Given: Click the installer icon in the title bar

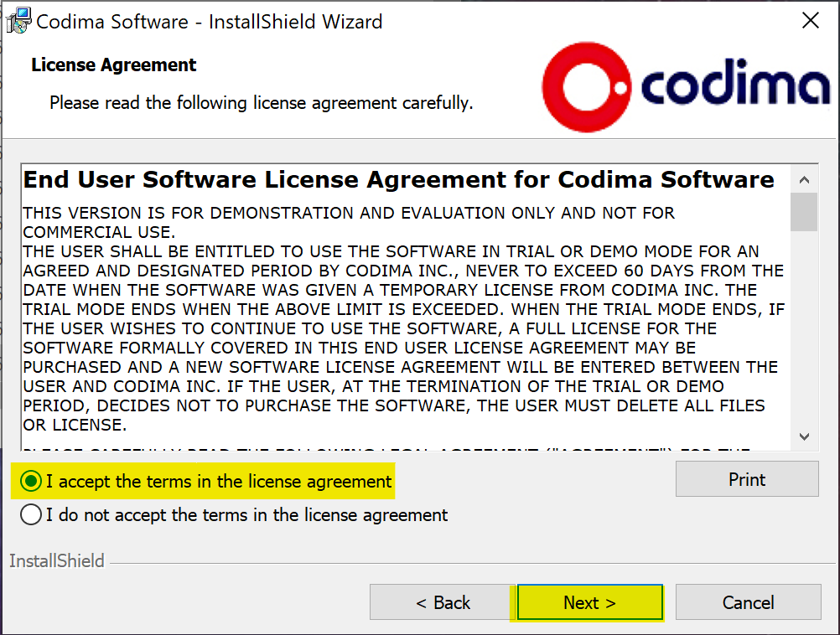Looking at the screenshot, I should pyautogui.click(x=18, y=22).
